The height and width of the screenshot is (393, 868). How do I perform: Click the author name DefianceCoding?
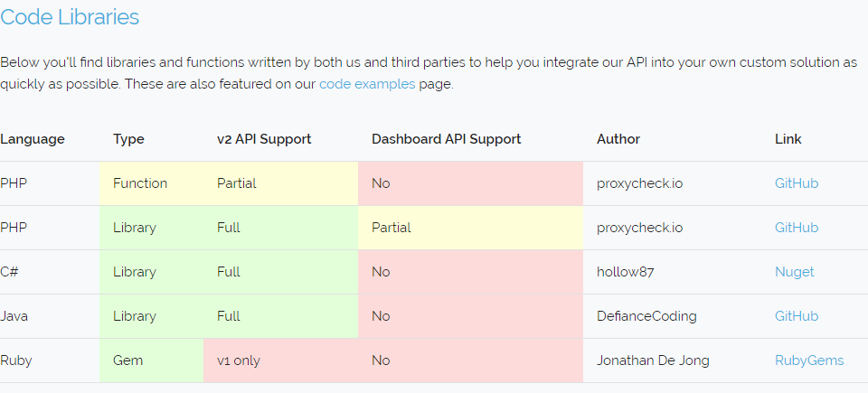coord(646,316)
